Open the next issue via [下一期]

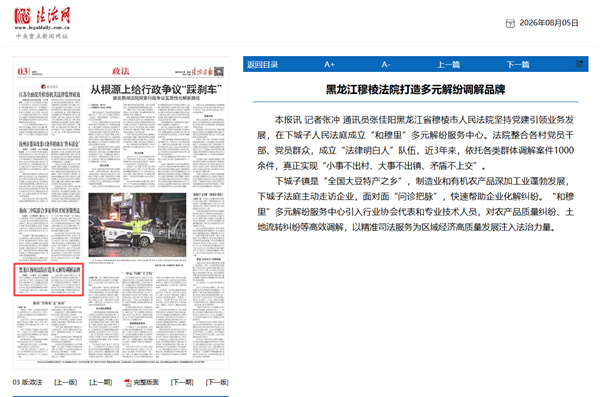182,382
